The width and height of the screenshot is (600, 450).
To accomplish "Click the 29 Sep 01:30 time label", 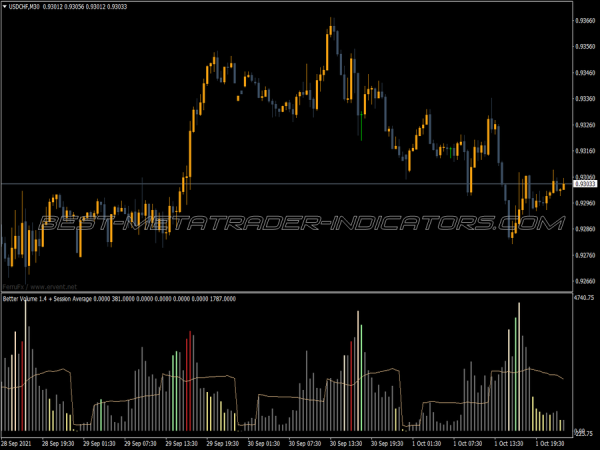I will tap(99, 443).
